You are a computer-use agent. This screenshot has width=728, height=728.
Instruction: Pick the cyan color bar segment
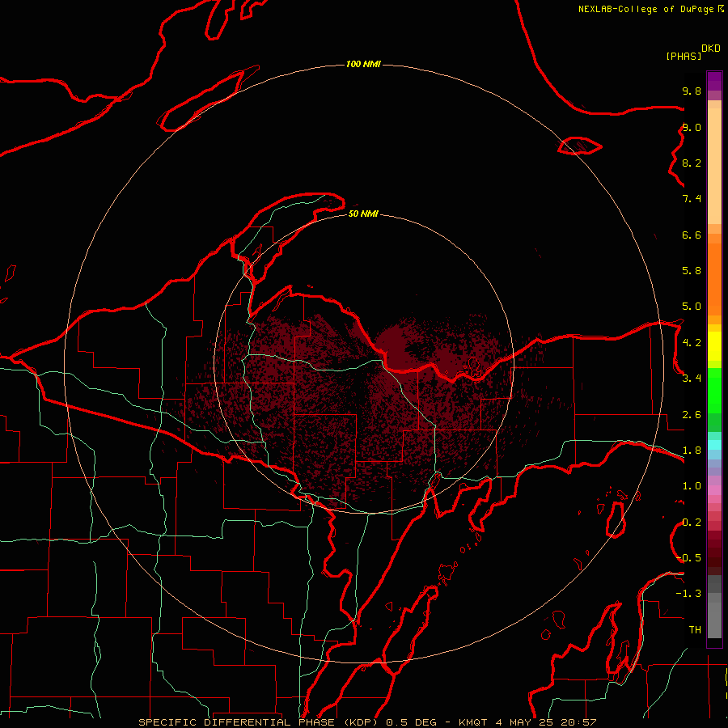714,445
